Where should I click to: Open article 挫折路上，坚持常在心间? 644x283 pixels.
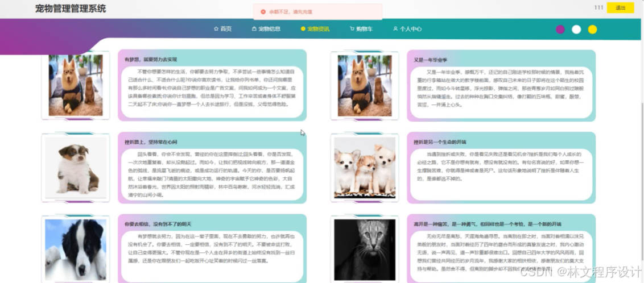151,142
